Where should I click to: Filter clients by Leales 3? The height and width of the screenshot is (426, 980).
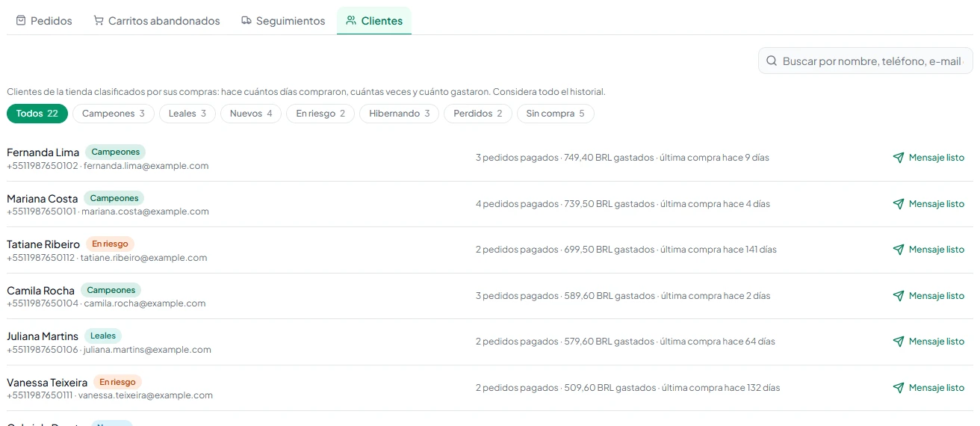[187, 114]
